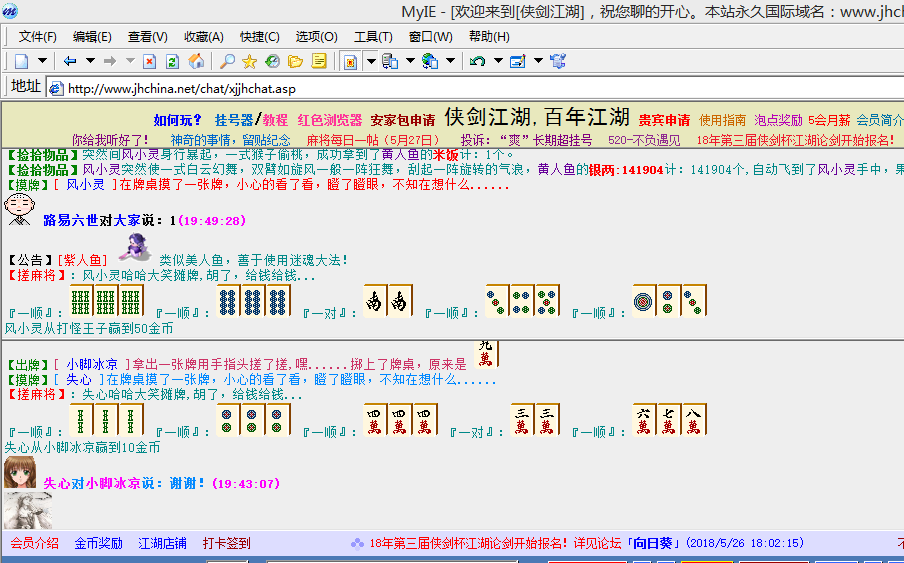904x563 pixels.
Task: Click the Forward arrow icon
Action: coord(110,61)
